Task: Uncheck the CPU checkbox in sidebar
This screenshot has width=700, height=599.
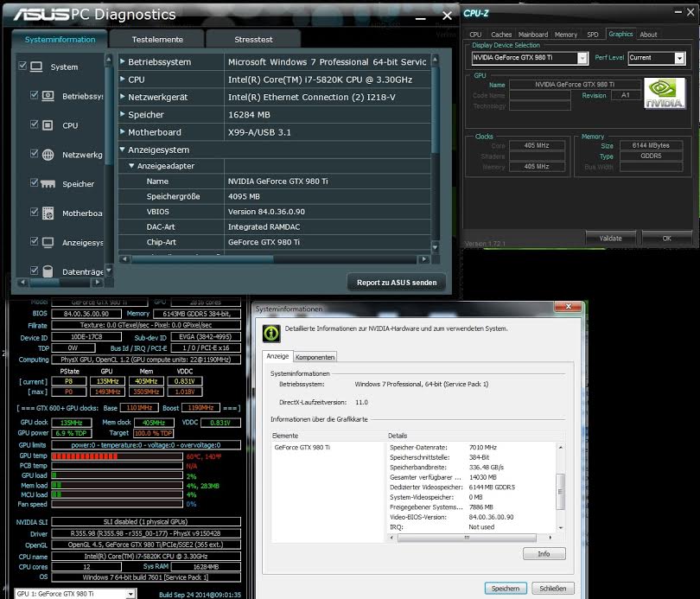Action: pyautogui.click(x=34, y=124)
